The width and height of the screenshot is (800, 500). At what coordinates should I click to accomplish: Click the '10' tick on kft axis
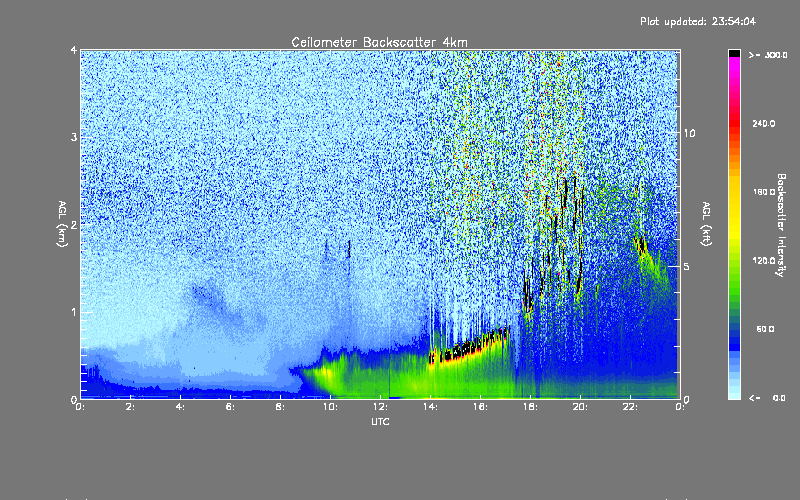pyautogui.click(x=689, y=134)
